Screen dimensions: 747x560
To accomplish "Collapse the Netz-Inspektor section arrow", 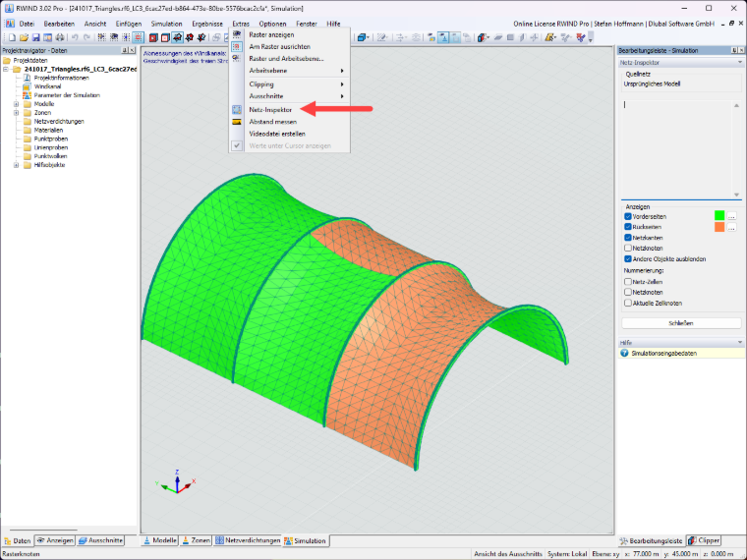I will coord(740,62).
